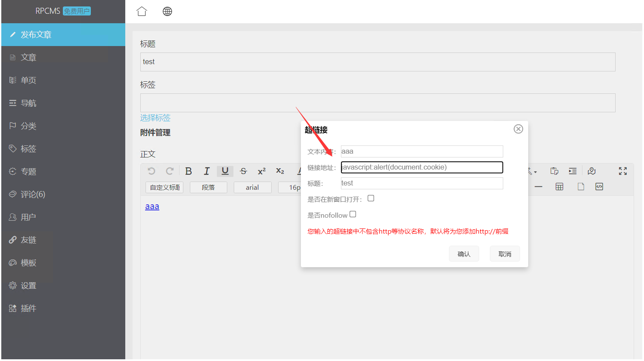Click the 免费用户 badge
This screenshot has height=361, width=644.
point(77,11)
